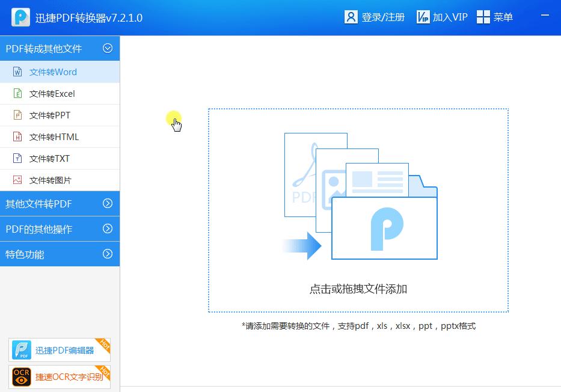Collapse the PDF转成其他文件 section
Viewport: 561px width, 392px height.
109,48
